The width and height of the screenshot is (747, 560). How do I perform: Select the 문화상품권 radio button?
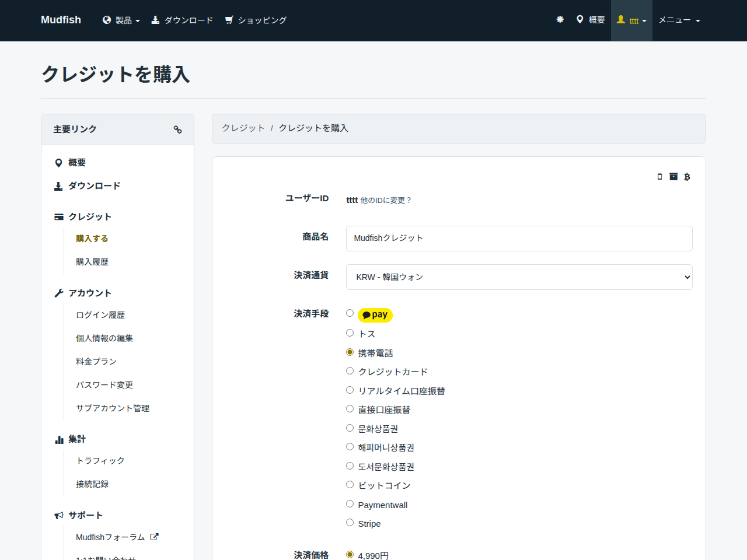click(x=350, y=428)
